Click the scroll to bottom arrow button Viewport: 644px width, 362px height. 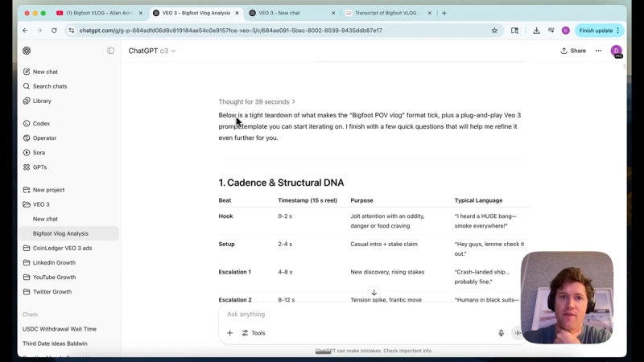[374, 293]
